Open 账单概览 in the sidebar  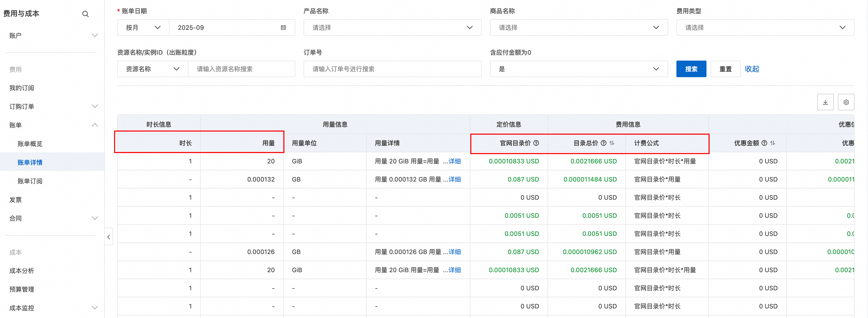(30, 144)
